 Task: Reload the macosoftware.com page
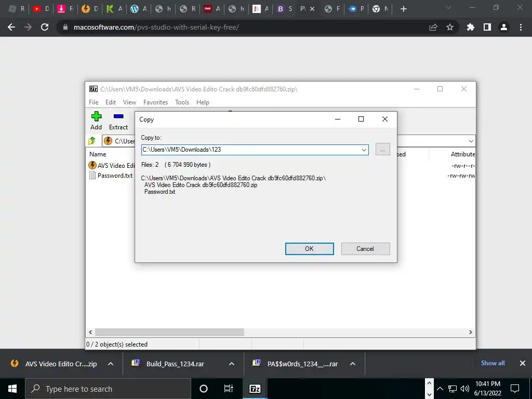point(45,27)
